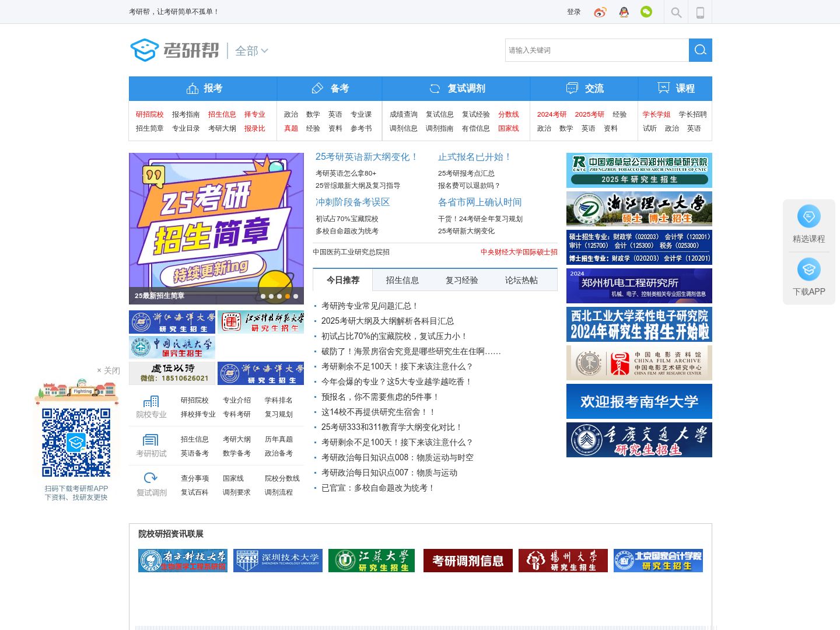Open 院校分数线 quick link

pyautogui.click(x=282, y=478)
